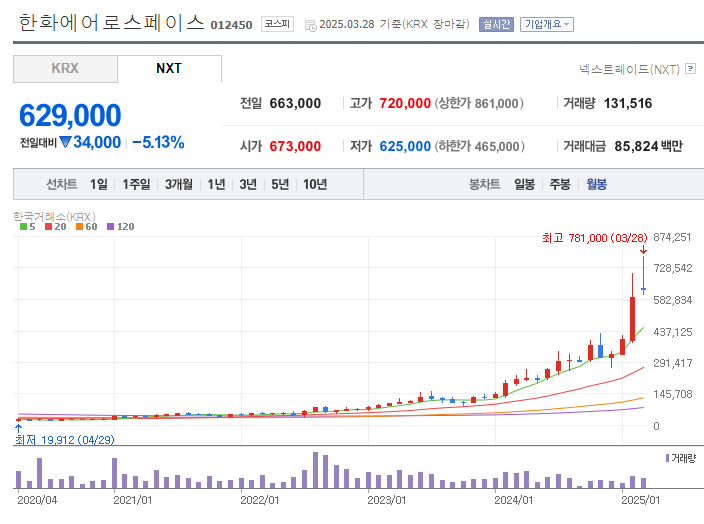The width and height of the screenshot is (704, 524).
Task: Click the 고가 720,000 value
Action: click(405, 104)
